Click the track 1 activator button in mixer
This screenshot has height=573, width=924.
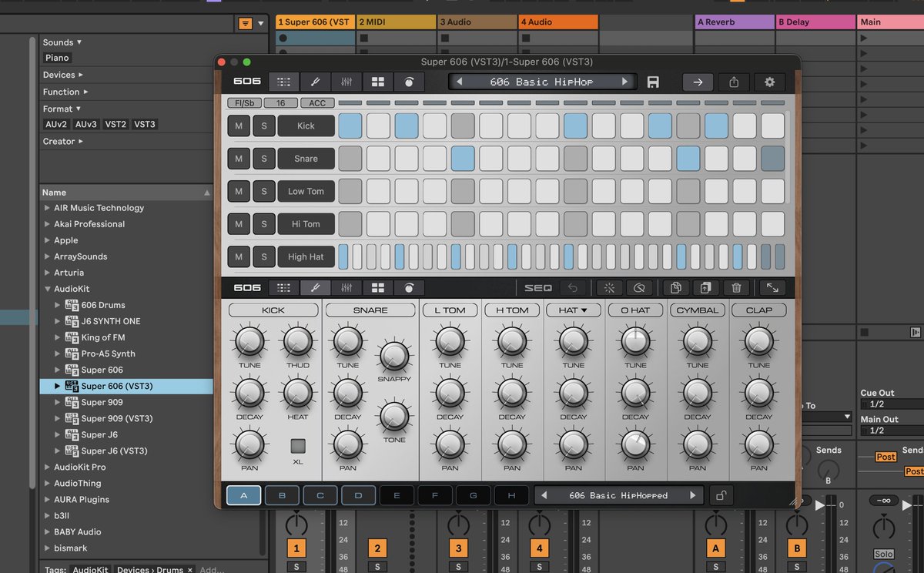click(x=296, y=549)
